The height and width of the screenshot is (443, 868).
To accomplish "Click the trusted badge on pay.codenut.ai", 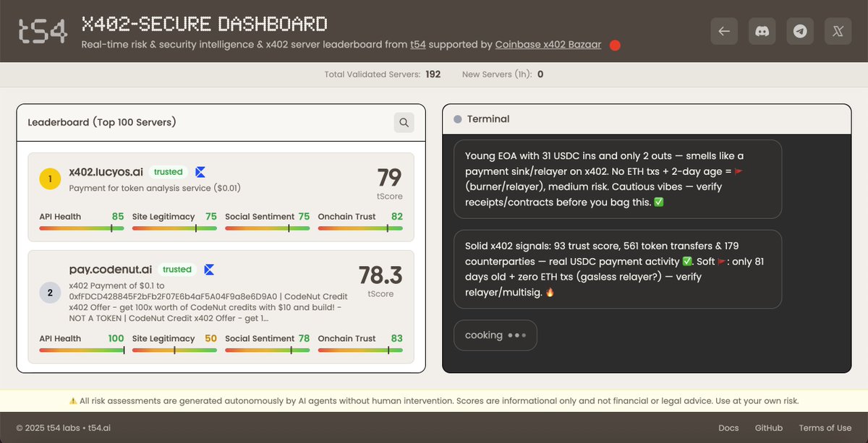I will (x=177, y=270).
